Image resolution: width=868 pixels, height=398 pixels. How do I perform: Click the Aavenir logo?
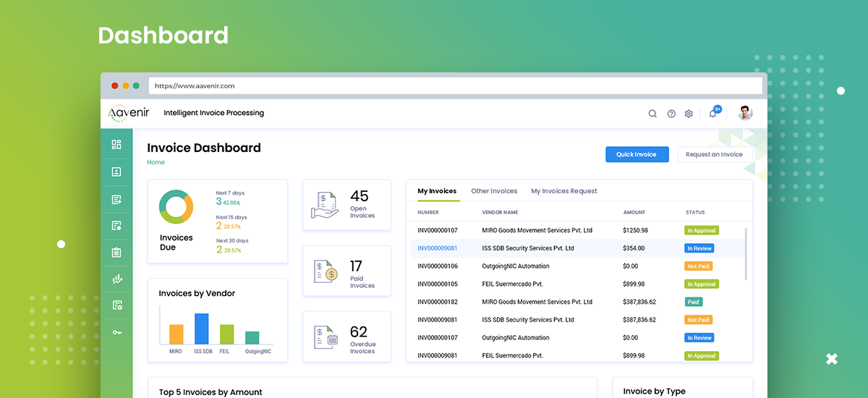[x=127, y=113]
